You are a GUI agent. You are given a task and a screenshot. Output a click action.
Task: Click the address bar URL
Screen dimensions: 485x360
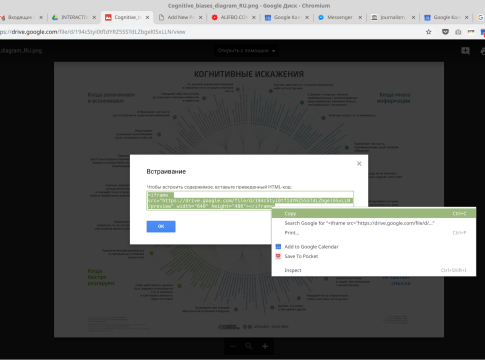point(93,32)
